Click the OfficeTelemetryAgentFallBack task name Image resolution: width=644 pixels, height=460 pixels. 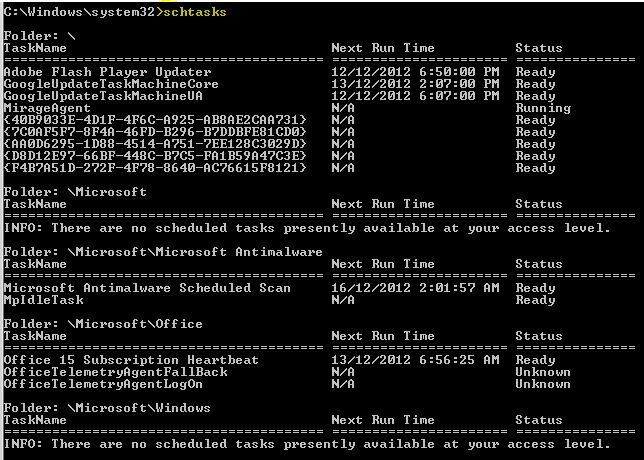[x=115, y=372]
